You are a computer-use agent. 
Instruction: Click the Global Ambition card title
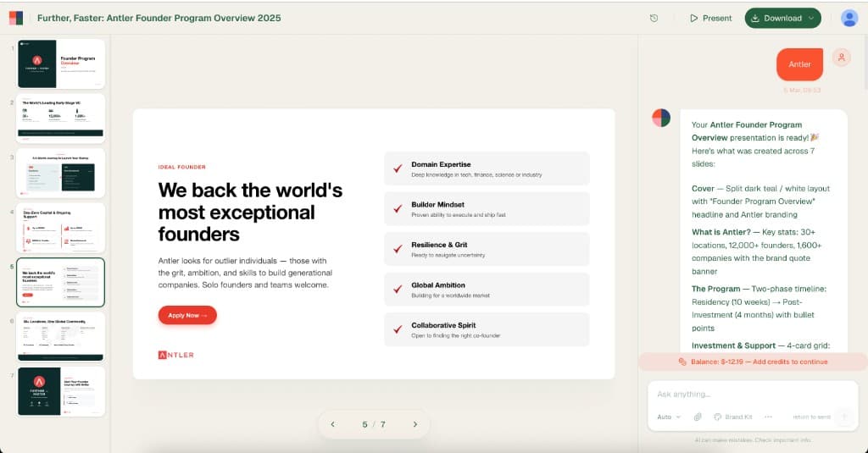coord(438,285)
